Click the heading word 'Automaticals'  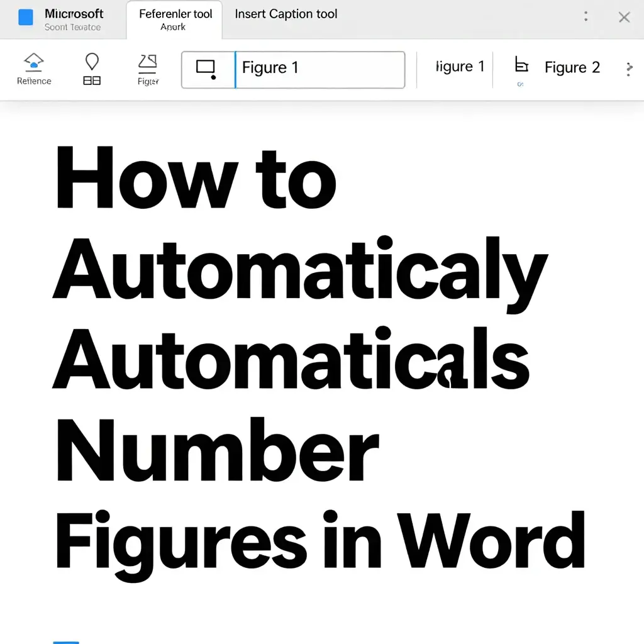[x=291, y=358]
